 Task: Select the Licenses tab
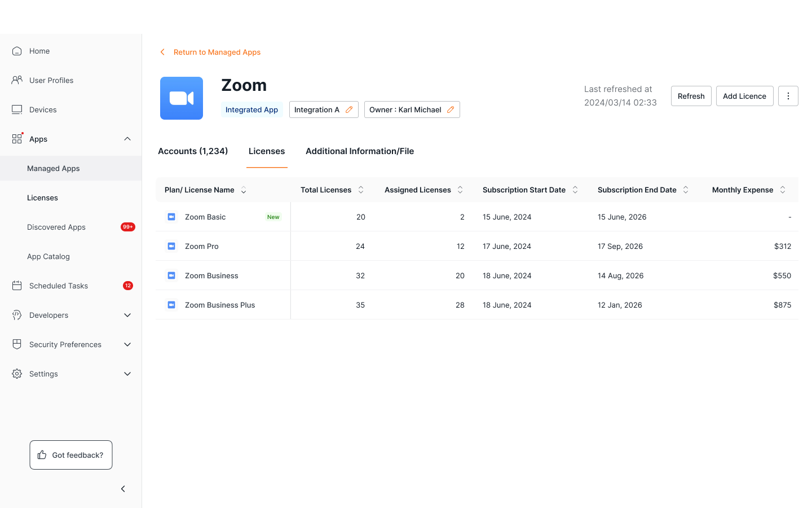coord(267,151)
